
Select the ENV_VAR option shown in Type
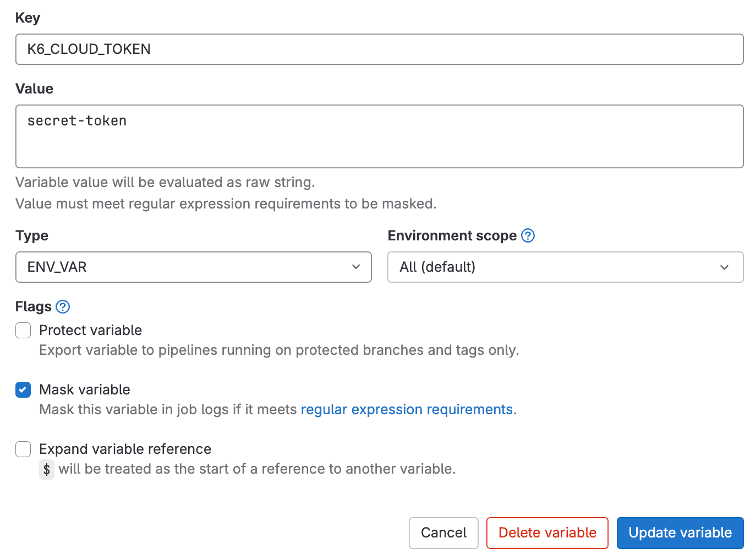pos(57,267)
